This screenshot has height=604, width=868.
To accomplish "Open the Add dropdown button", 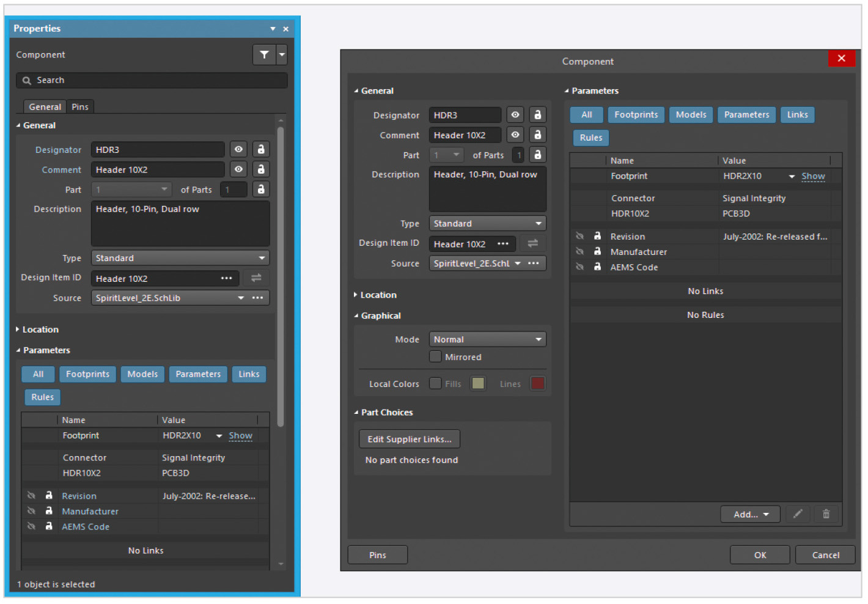I will point(751,515).
